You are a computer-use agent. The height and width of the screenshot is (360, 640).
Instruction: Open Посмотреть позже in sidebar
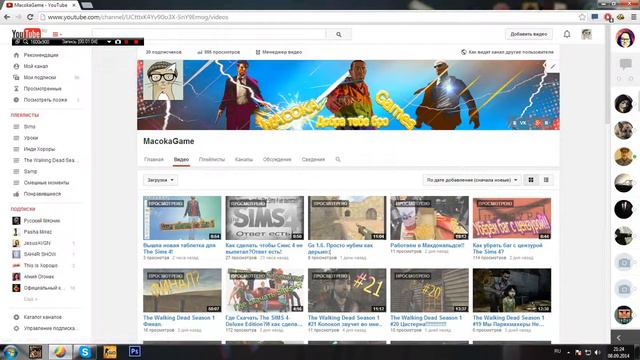[45, 100]
